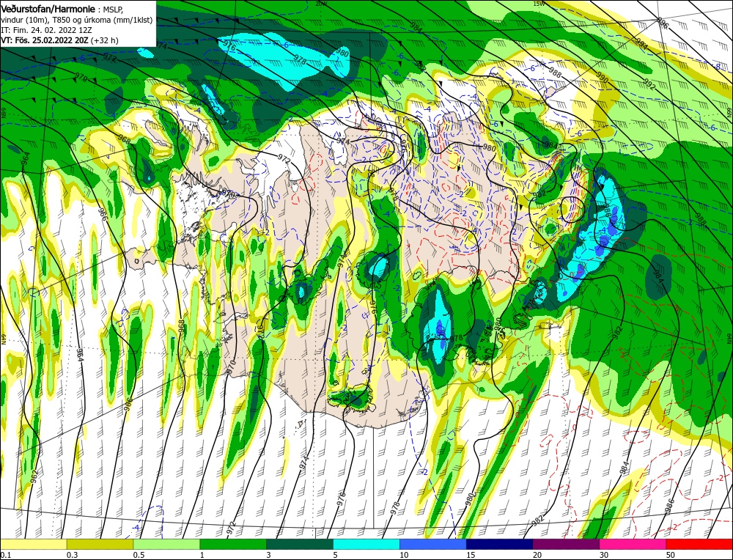Screen dimensions: 733x560
Task: Click the 'IT: Fim. 24. 02. 2022 12Z' line
Action: tap(46, 30)
